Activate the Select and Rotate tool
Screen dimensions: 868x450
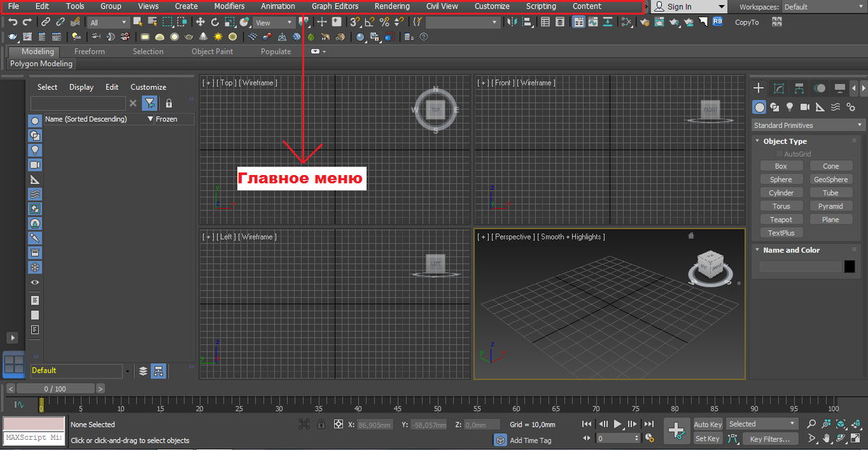215,22
